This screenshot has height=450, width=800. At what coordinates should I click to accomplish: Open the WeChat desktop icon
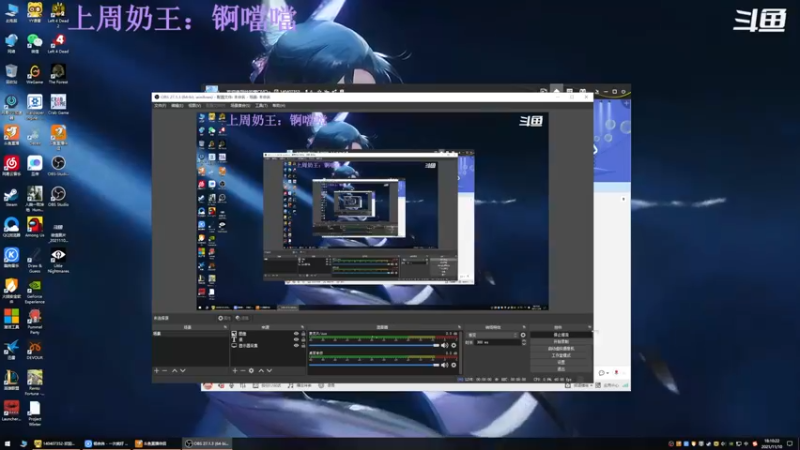point(35,43)
